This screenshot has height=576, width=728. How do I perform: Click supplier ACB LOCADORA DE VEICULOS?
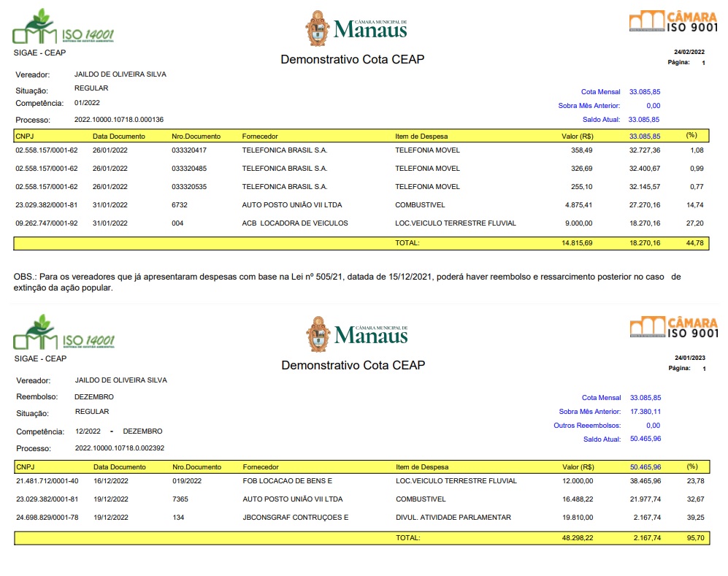coord(295,223)
